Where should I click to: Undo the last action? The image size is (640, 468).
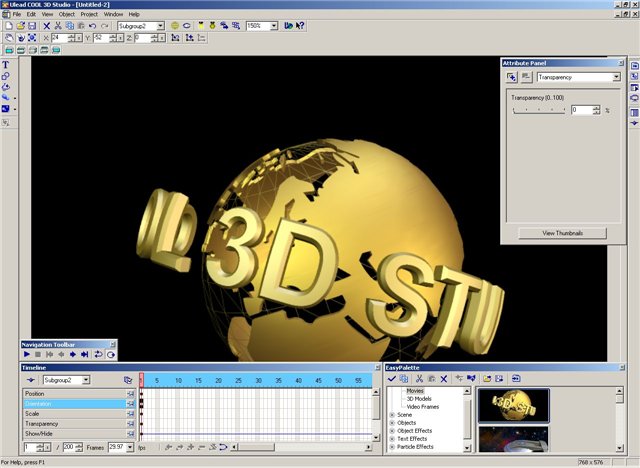pyautogui.click(x=93, y=26)
